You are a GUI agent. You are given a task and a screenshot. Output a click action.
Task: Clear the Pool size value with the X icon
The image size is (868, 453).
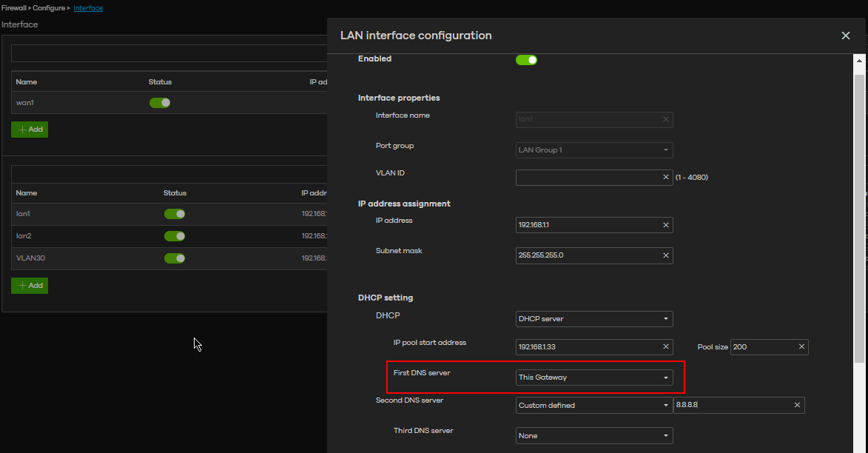[801, 346]
